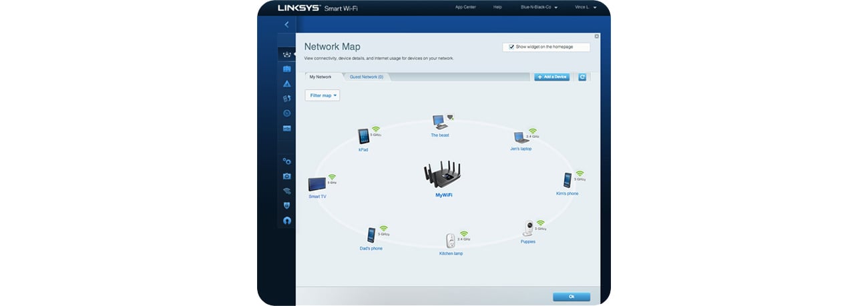Select the Smart TV device icon
The width and height of the screenshot is (868, 306).
pyautogui.click(x=316, y=185)
